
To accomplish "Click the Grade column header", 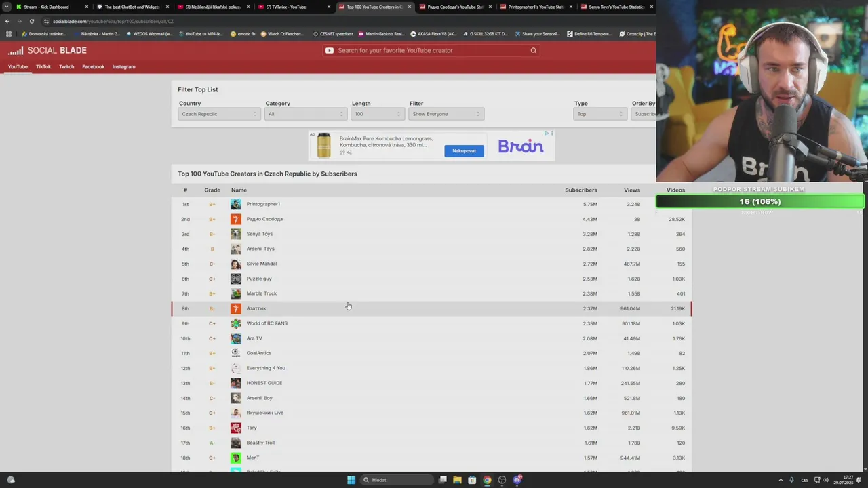I will pyautogui.click(x=212, y=190).
